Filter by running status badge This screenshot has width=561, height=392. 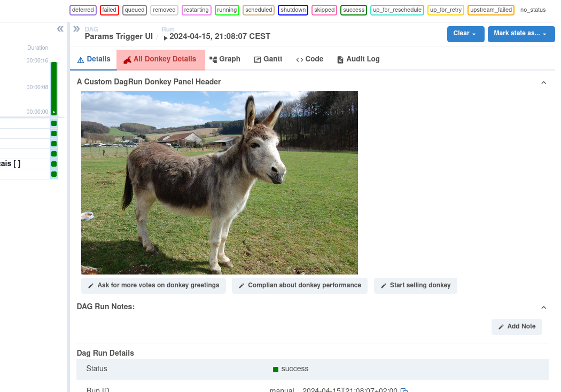click(x=227, y=10)
